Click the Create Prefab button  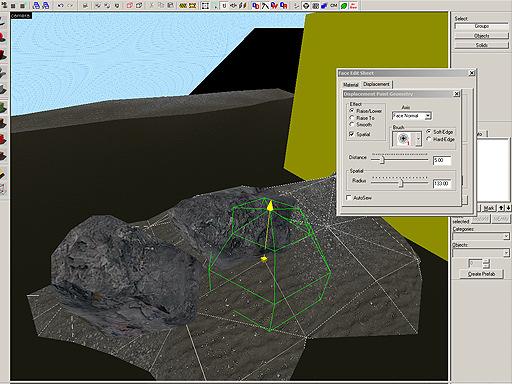pyautogui.click(x=481, y=274)
